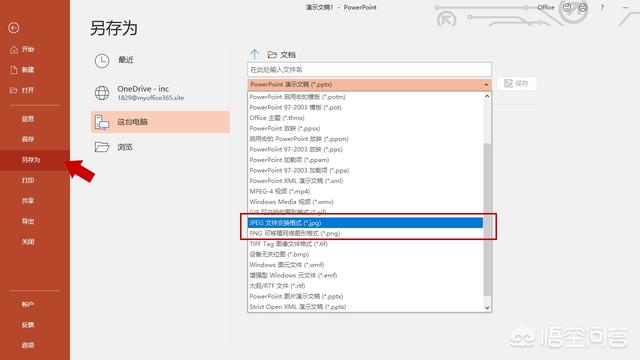Open the help question mark
Viewport: 640px width, 360px height.
[x=602, y=7]
